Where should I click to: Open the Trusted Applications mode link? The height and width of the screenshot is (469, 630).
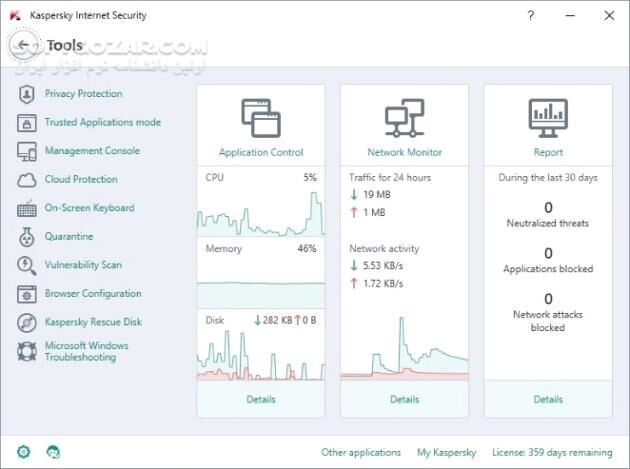tap(103, 122)
